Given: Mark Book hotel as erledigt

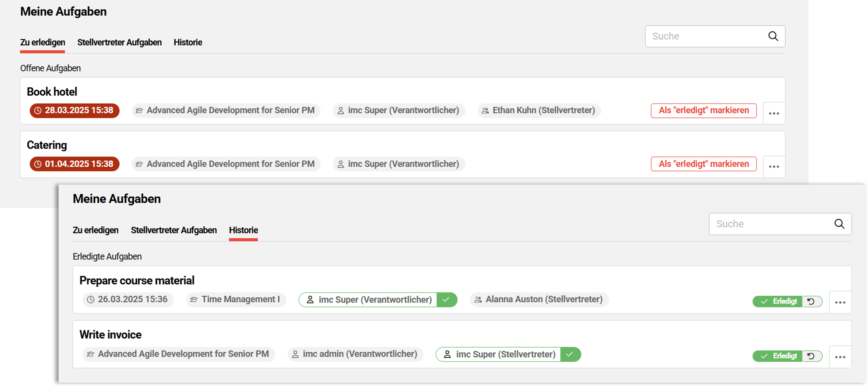Looking at the screenshot, I should (x=703, y=110).
